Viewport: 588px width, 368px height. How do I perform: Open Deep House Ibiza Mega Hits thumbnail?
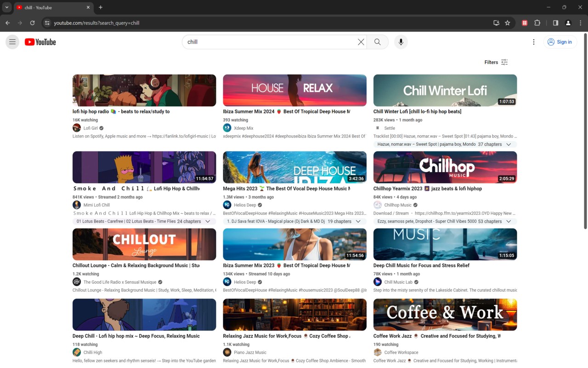(x=295, y=167)
